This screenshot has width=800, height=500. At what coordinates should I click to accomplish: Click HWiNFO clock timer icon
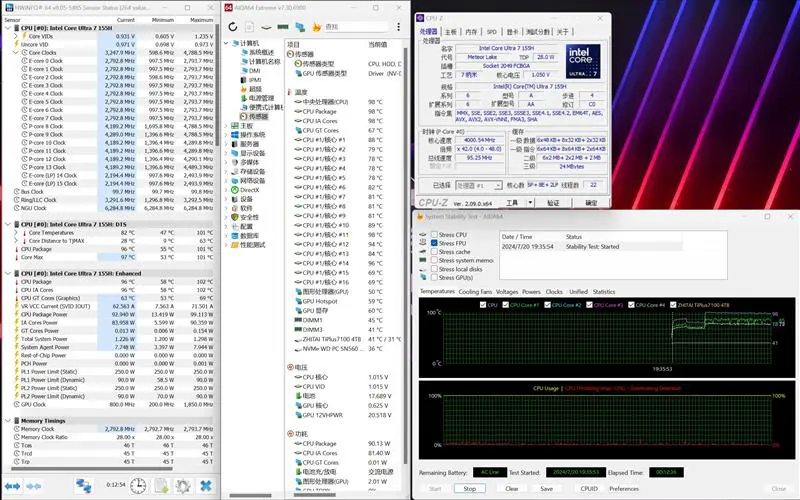pos(138,485)
